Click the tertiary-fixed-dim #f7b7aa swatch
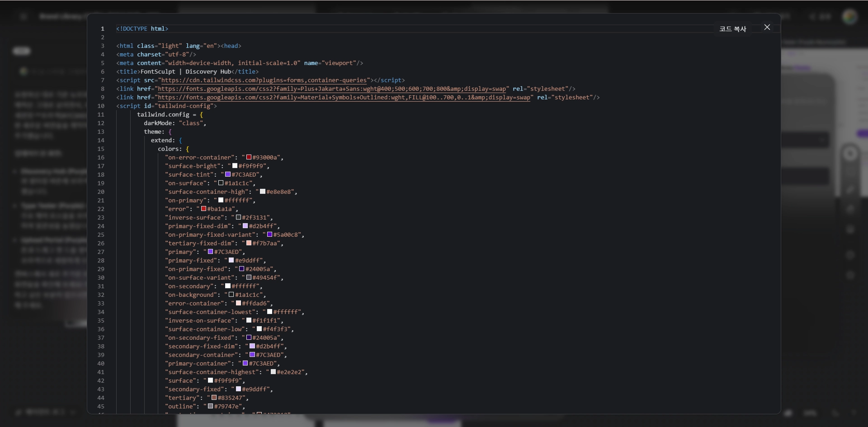Screen dimensions: 868x427 249,244
